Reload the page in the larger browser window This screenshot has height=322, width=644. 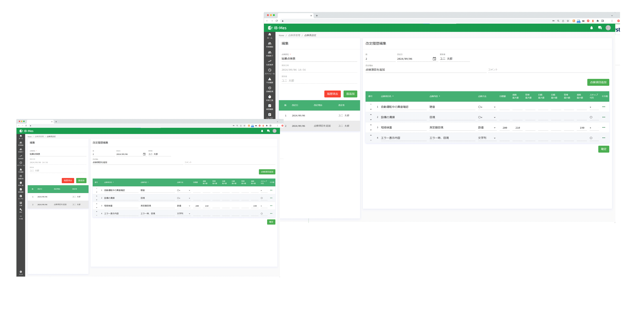click(277, 21)
